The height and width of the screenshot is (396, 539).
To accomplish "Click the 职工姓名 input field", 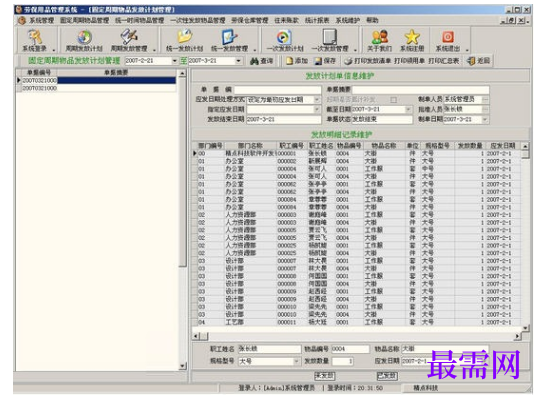I will point(269,349).
